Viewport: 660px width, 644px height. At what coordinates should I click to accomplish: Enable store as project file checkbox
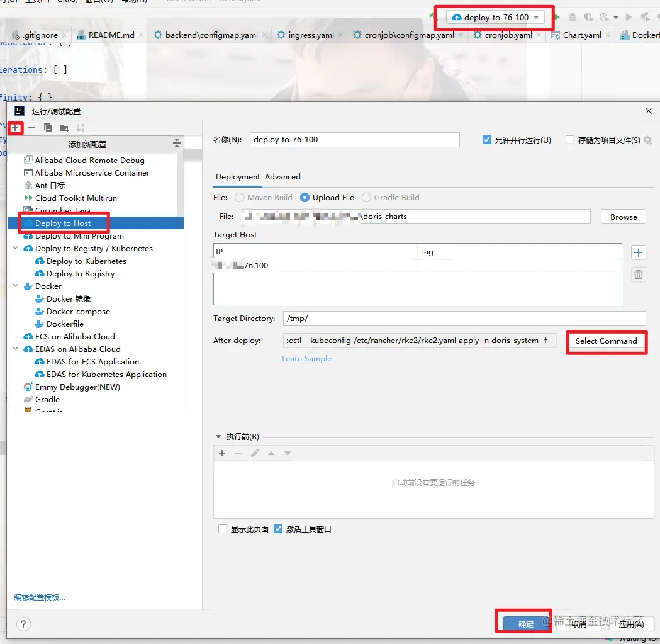[569, 140]
